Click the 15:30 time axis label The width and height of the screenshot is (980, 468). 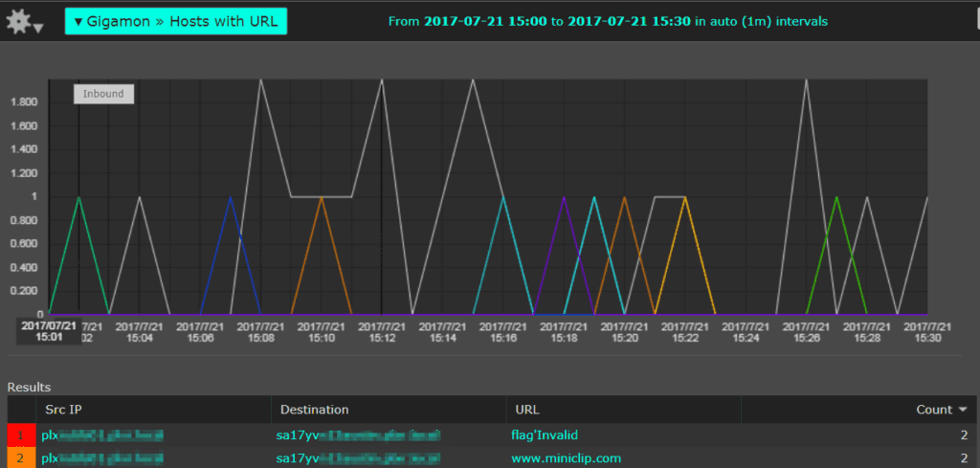point(927,332)
